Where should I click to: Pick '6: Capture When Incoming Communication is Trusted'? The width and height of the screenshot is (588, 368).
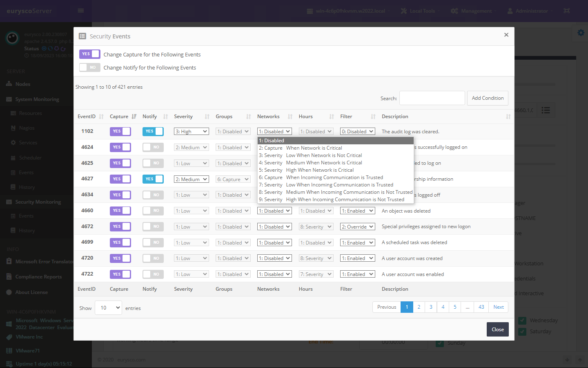(x=335, y=177)
